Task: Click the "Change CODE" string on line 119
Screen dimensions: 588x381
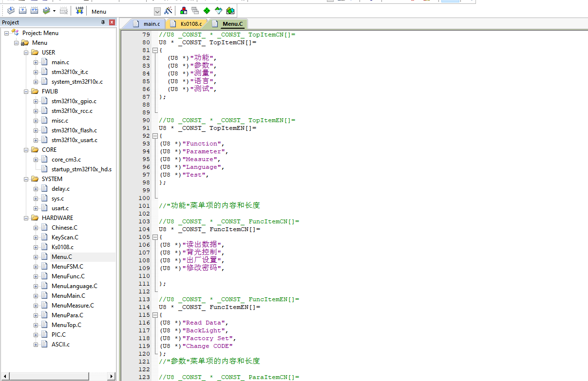Action: coord(208,346)
